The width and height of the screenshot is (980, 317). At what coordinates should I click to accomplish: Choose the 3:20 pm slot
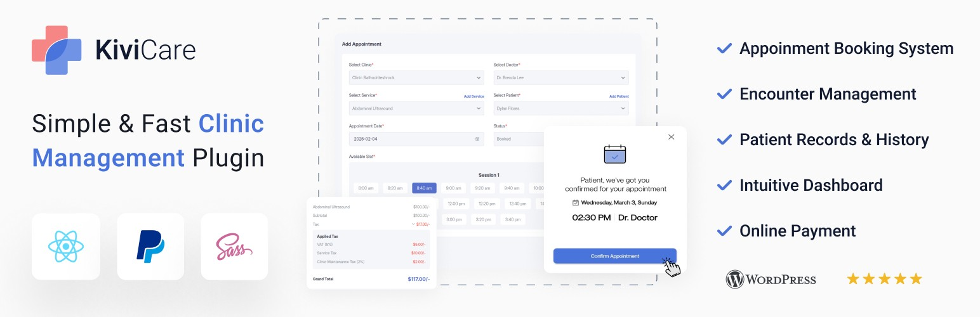pyautogui.click(x=483, y=219)
